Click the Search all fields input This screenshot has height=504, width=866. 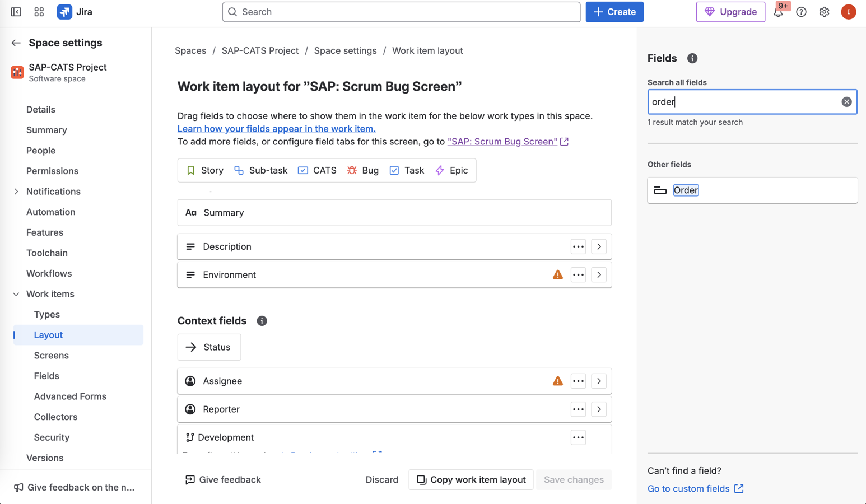[744, 102]
